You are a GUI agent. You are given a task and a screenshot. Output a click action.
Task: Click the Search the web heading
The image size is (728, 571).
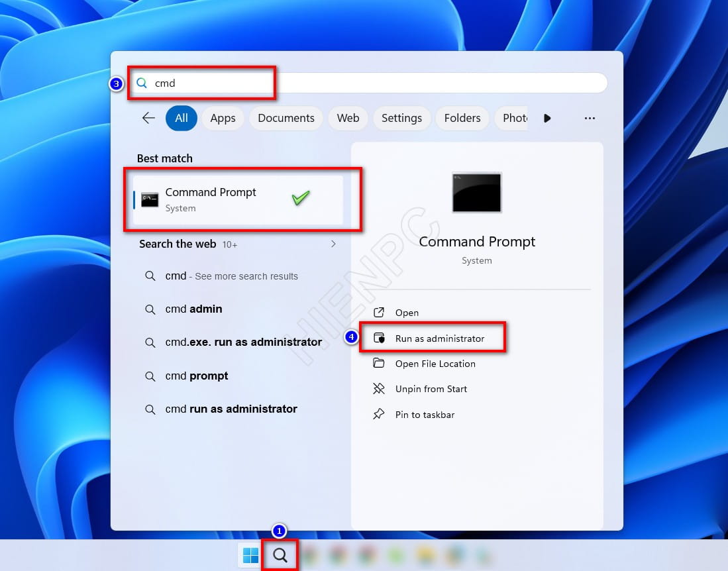[x=178, y=244]
